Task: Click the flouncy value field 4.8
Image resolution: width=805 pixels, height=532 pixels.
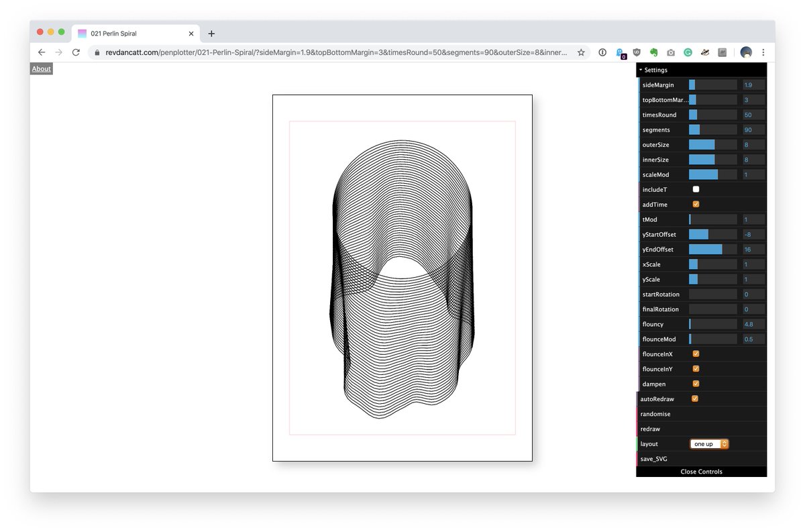Action: pos(753,324)
